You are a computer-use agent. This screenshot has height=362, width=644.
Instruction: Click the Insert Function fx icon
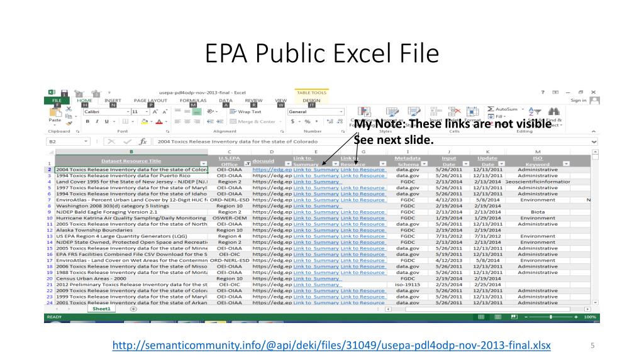tap(143, 141)
